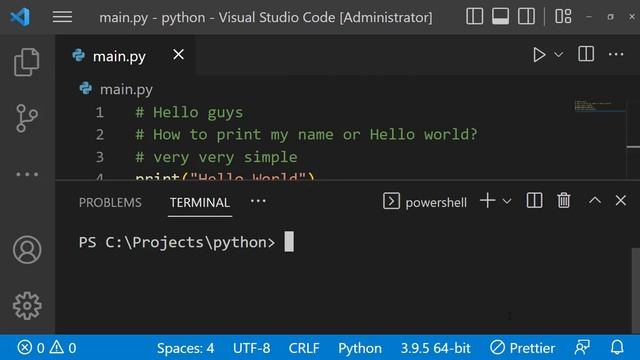This screenshot has width=640, height=360.
Task: Show more panel tabs ellipsis
Action: tap(258, 201)
